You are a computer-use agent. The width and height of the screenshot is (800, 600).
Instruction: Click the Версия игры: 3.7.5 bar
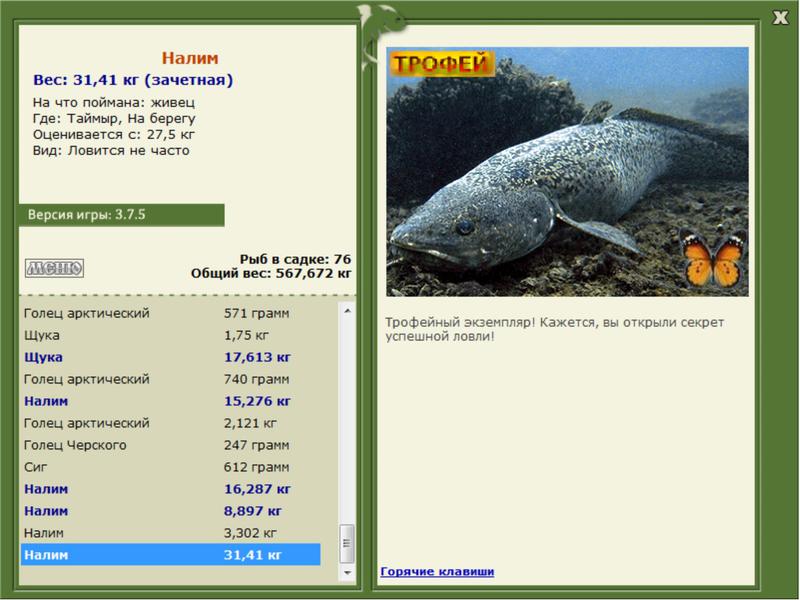[x=121, y=215]
